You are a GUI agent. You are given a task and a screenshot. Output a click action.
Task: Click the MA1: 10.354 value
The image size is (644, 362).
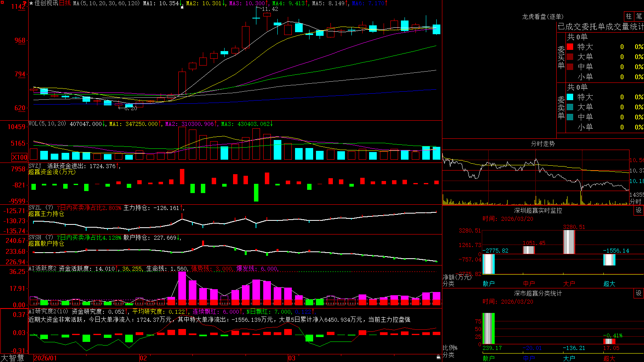[161, 3]
